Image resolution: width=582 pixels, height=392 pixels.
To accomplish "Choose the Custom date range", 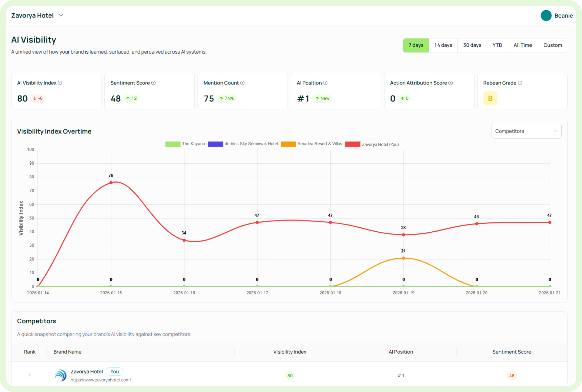I will click(x=552, y=45).
